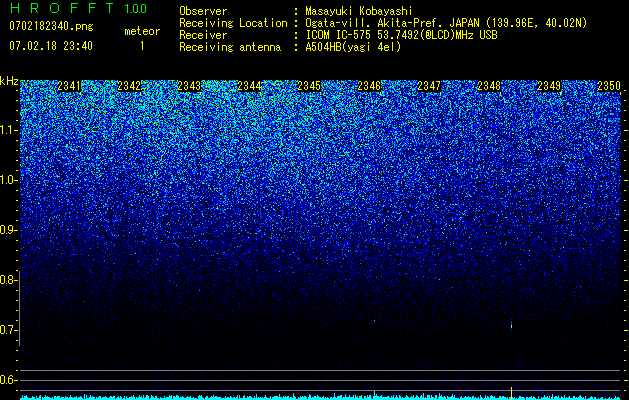Click time marker 2341
This screenshot has width=629, height=400.
69,86
